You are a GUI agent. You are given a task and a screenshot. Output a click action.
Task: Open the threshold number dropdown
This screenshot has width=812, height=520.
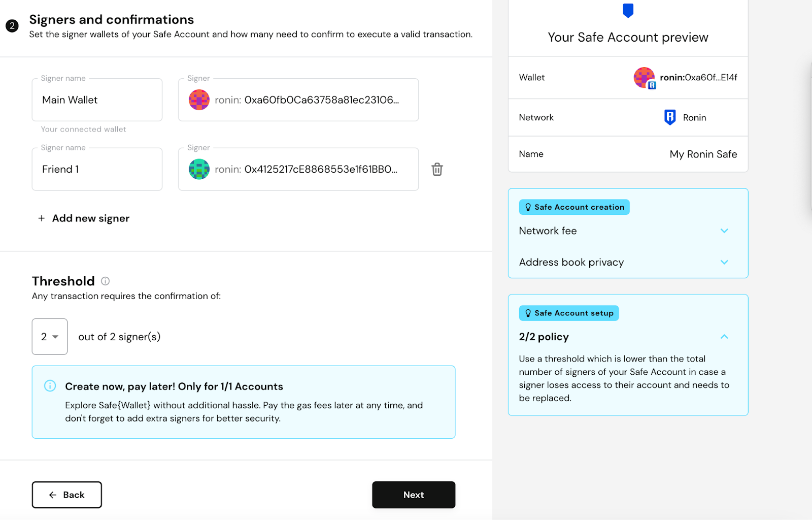click(50, 337)
